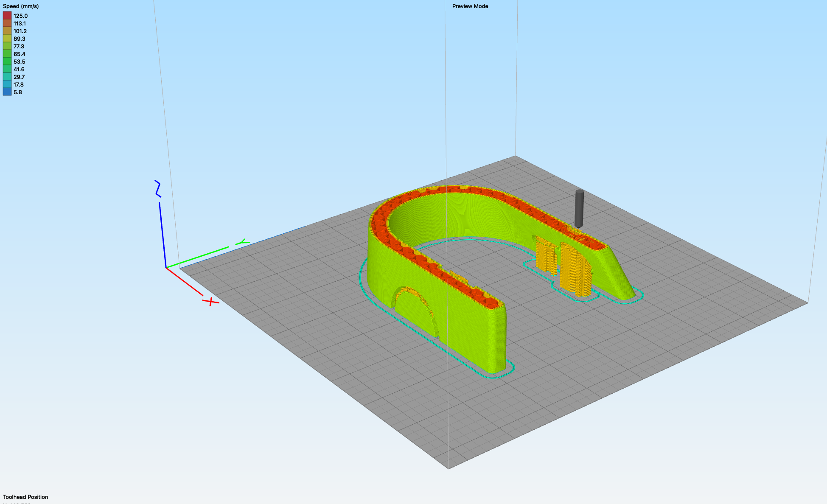Viewport: 827px width, 504px height.
Task: Click the 17.8 speed color swatch
Action: pos(7,84)
